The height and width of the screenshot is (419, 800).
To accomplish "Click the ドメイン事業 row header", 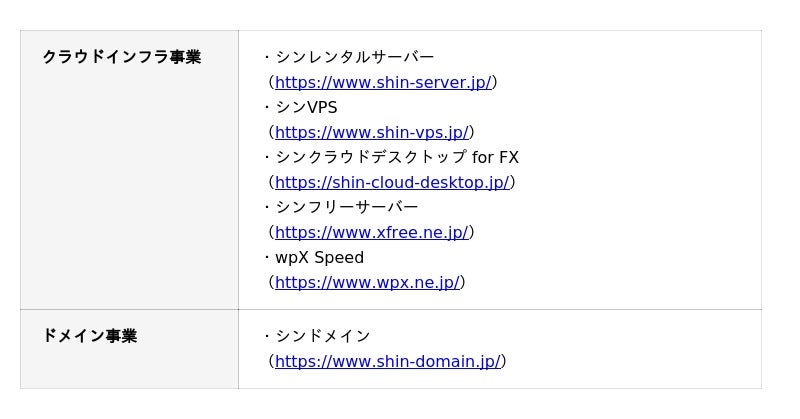I will [90, 336].
